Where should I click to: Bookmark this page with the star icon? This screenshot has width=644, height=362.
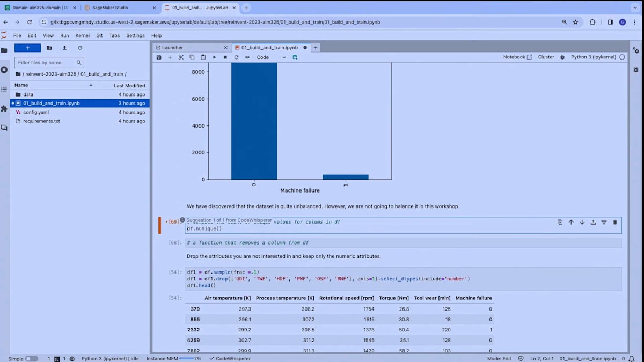pyautogui.click(x=576, y=22)
